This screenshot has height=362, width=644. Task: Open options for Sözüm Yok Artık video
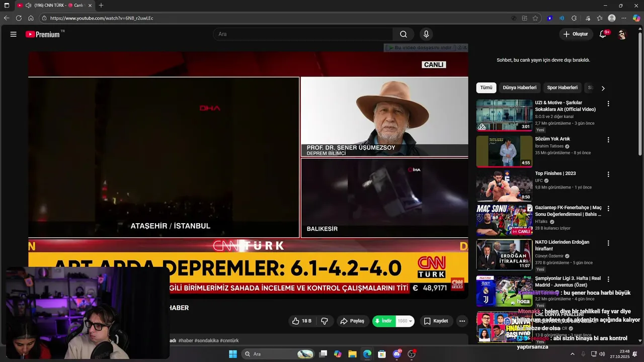point(608,140)
